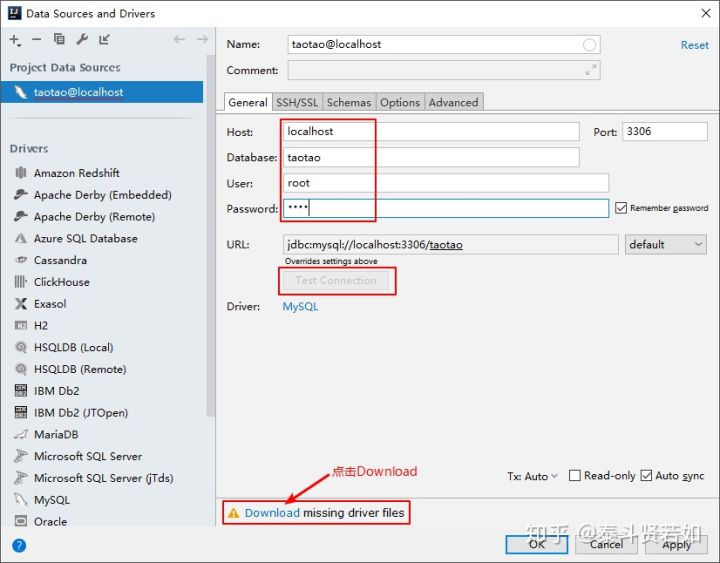Click the make global arrow icon
The width and height of the screenshot is (720, 563).
point(104,39)
